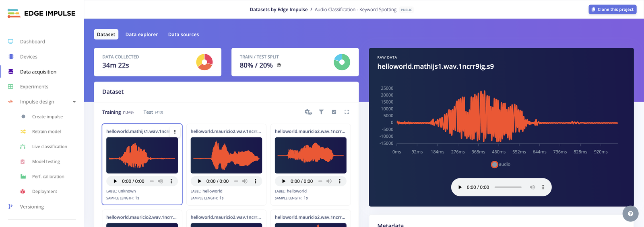Mute the raw data audio player

click(x=532, y=187)
